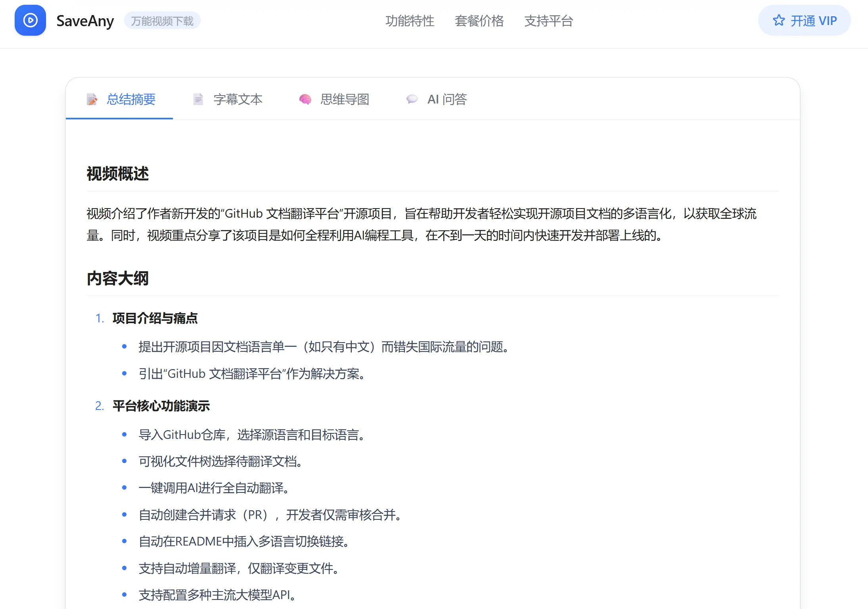Viewport: 868px width, 609px height.
Task: Switch to the 字幕文本 tab
Action: click(x=238, y=99)
